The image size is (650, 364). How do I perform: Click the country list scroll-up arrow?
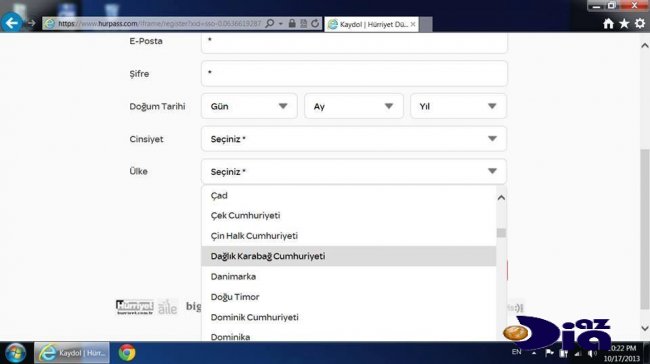click(501, 198)
